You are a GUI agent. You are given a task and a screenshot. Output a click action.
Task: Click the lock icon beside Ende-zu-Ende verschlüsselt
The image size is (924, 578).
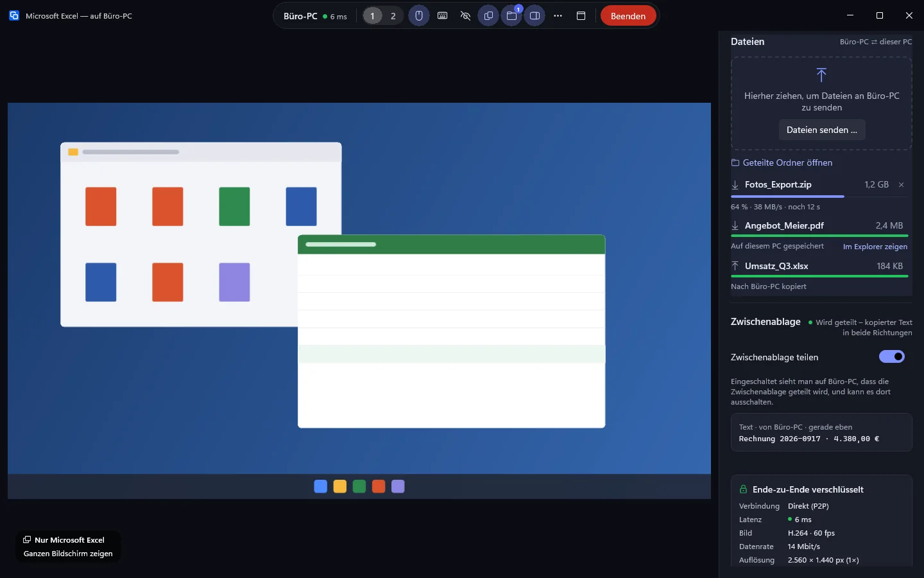pos(743,489)
